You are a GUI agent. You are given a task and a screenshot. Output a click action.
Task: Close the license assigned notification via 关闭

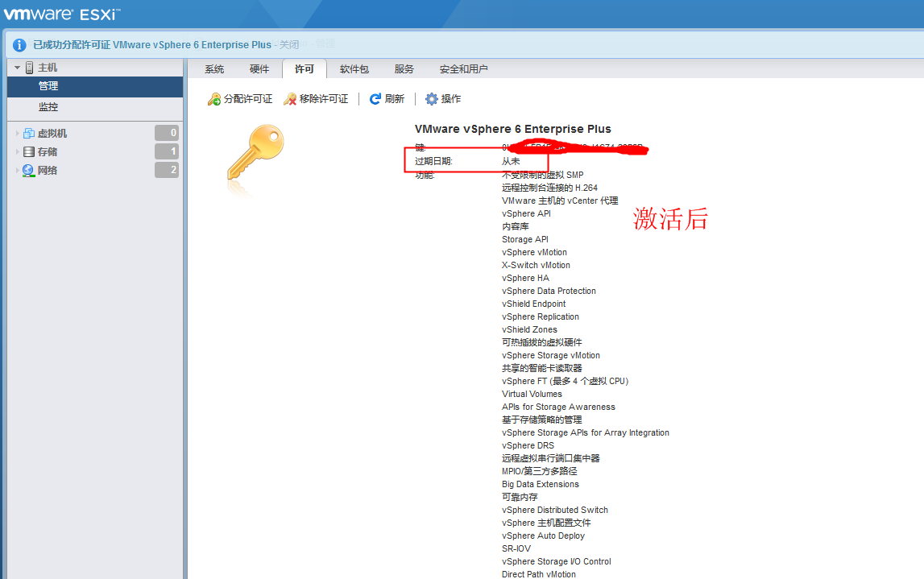(289, 45)
